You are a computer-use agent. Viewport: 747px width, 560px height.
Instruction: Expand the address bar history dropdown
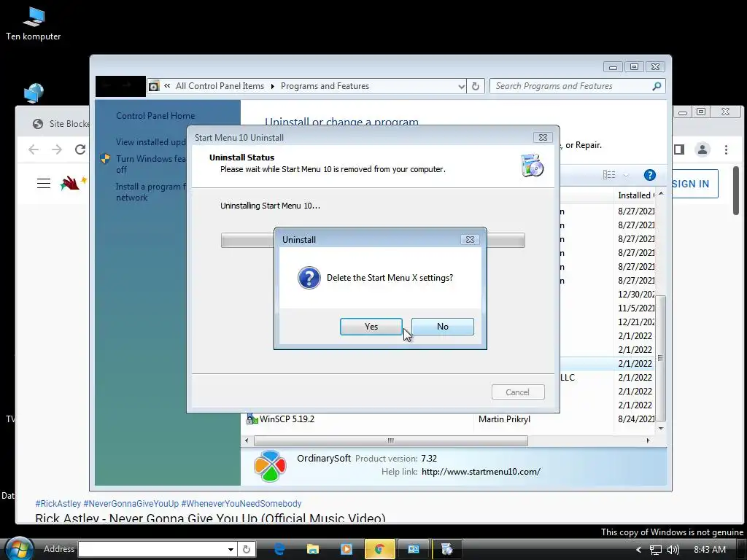point(461,86)
